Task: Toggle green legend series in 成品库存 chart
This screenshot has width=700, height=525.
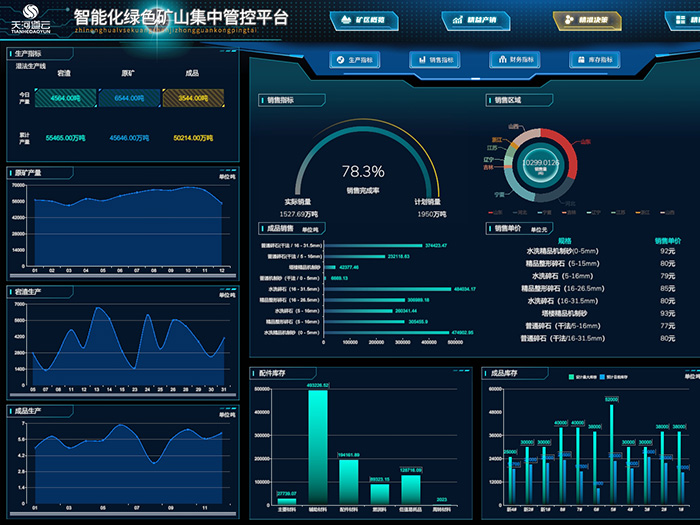Action: point(583,377)
